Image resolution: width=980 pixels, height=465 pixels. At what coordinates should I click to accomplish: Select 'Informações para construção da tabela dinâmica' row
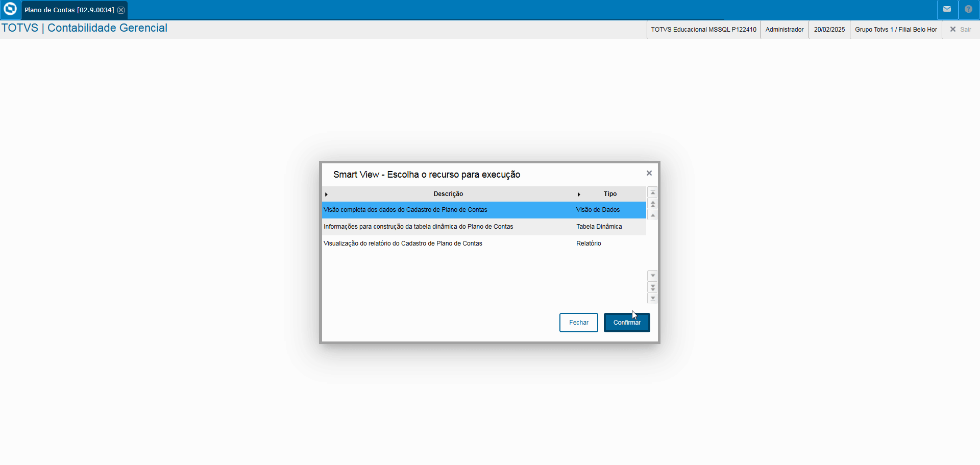point(484,227)
